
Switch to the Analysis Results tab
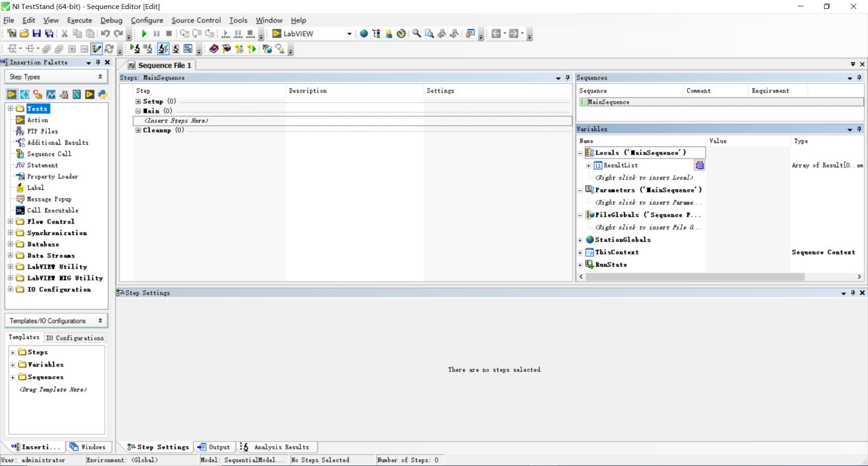tap(275, 447)
